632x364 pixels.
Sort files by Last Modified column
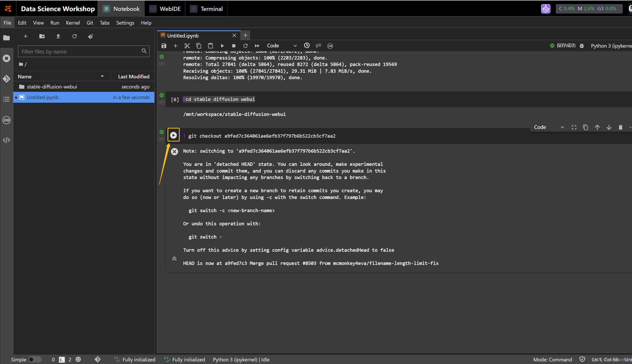point(133,77)
